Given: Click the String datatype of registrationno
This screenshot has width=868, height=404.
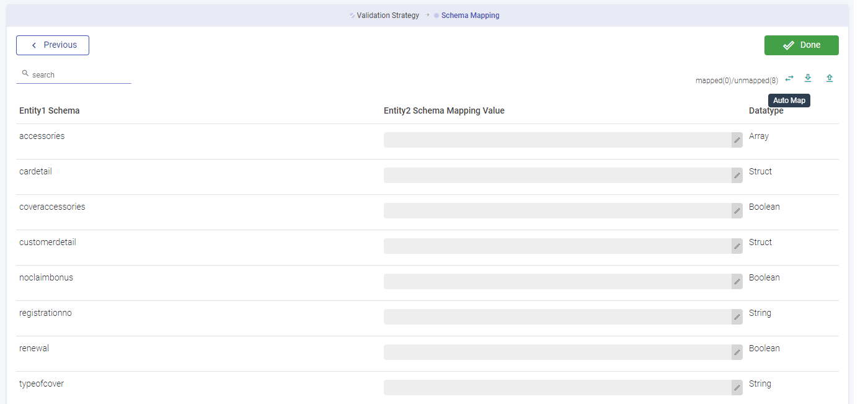Looking at the screenshot, I should coord(760,313).
